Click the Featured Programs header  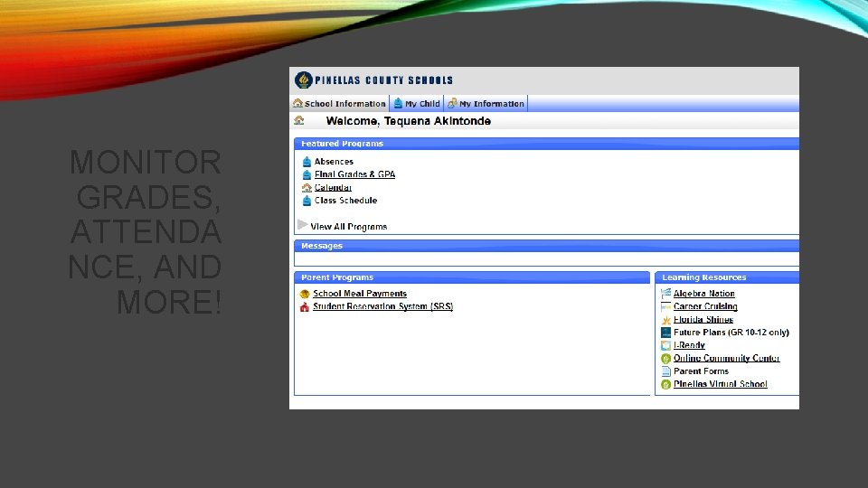546,144
